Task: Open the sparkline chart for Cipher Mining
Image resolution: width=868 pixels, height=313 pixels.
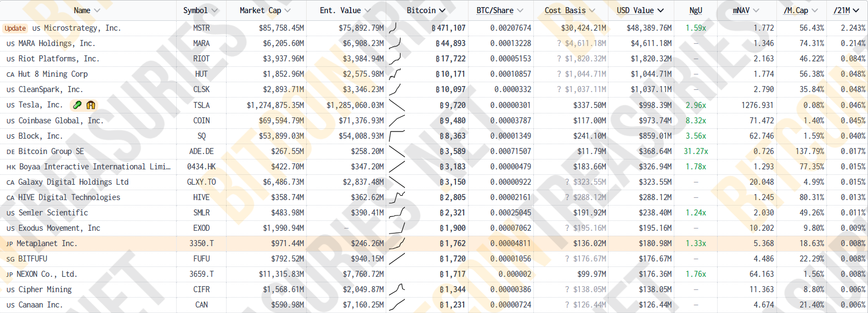Action: click(x=396, y=289)
